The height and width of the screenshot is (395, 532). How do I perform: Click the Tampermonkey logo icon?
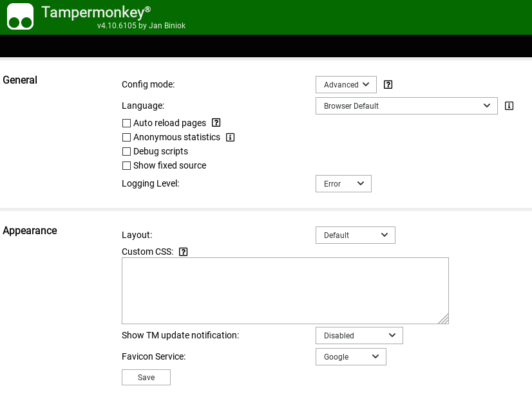(21, 17)
